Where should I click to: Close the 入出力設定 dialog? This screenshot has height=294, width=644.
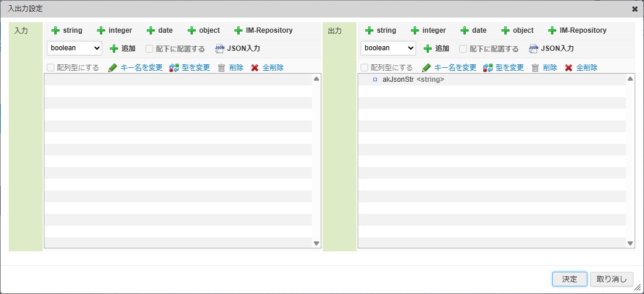pos(635,9)
